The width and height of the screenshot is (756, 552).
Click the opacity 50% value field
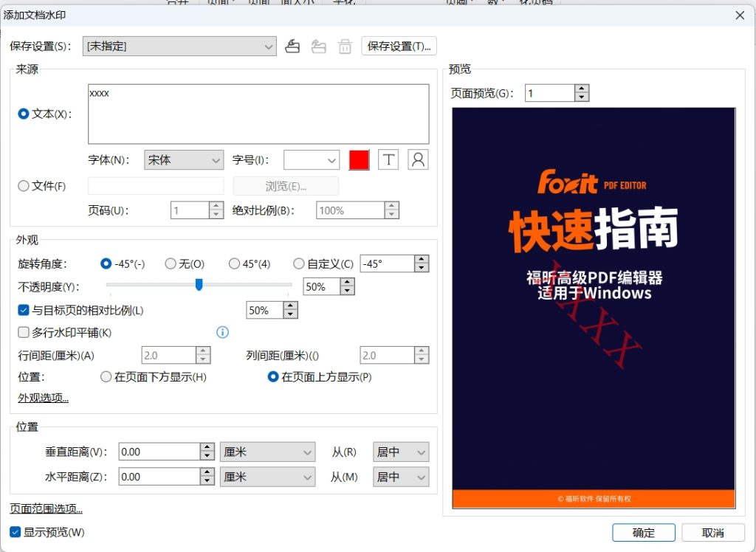click(322, 287)
